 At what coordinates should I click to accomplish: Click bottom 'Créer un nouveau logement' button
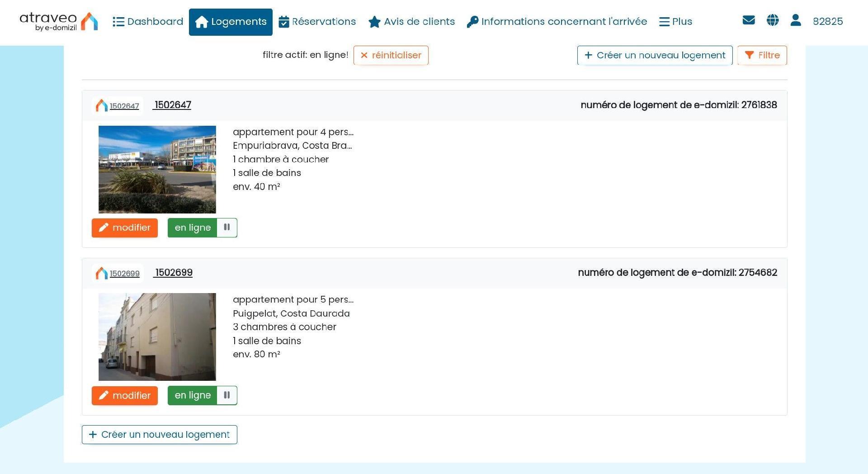coord(160,435)
